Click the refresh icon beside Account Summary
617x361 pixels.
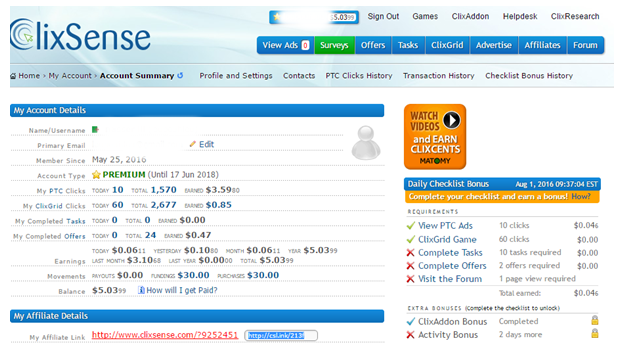pyautogui.click(x=180, y=75)
